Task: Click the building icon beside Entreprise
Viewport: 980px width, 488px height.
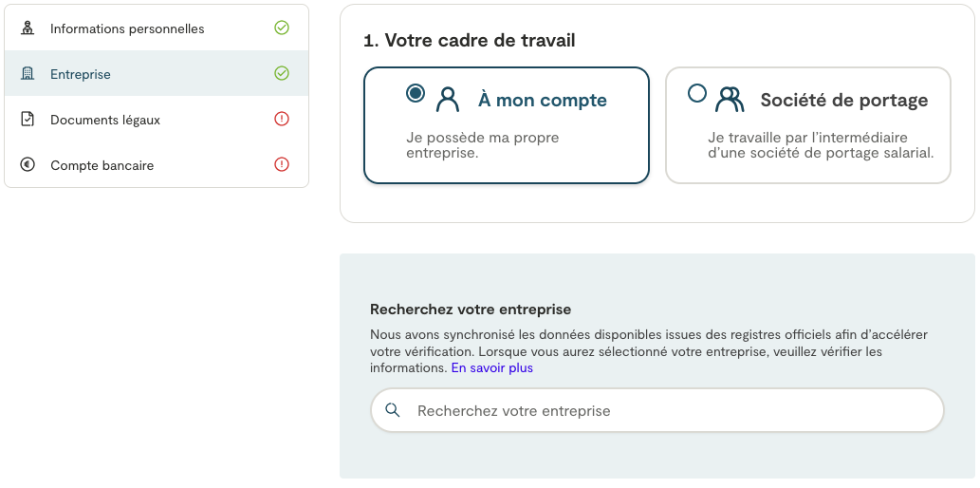Action: [28, 74]
